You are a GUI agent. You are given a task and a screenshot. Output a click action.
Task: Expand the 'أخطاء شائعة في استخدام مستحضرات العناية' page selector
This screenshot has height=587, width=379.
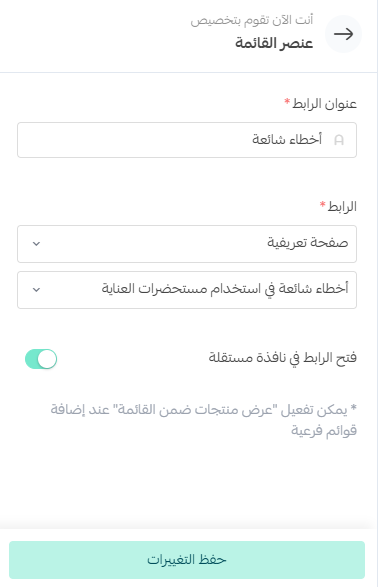tap(187, 290)
